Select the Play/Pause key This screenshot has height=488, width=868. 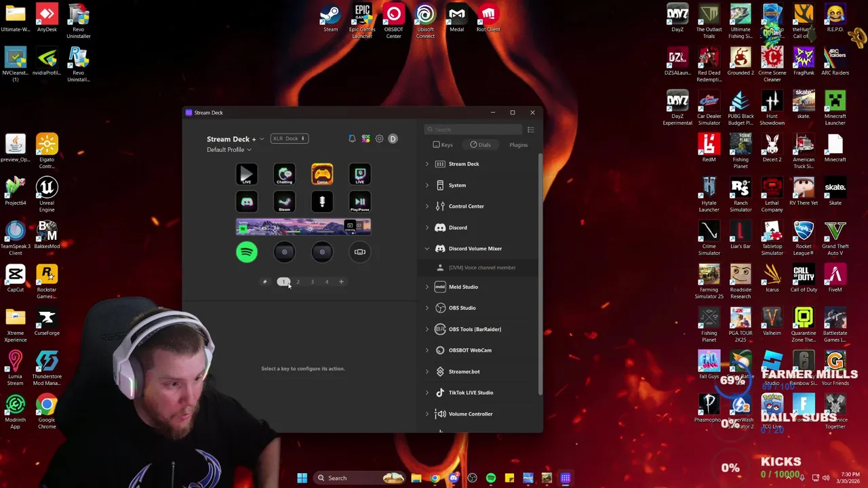click(x=360, y=202)
